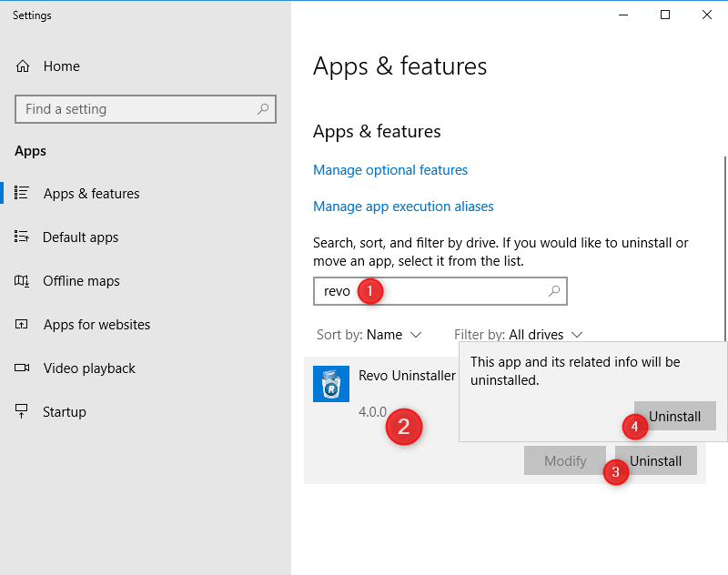Open Manage optional features link
The width and height of the screenshot is (728, 575).
(390, 170)
